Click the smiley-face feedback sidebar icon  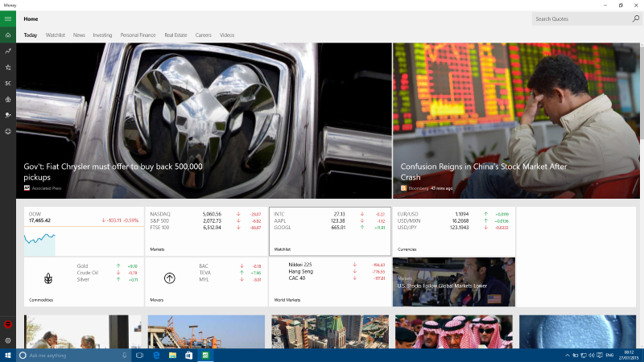8,131
